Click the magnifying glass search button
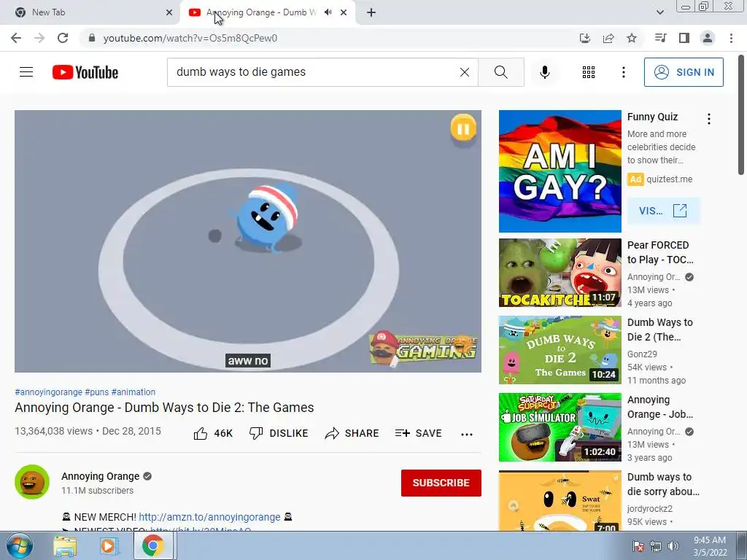The width and height of the screenshot is (747, 560). pyautogui.click(x=500, y=72)
